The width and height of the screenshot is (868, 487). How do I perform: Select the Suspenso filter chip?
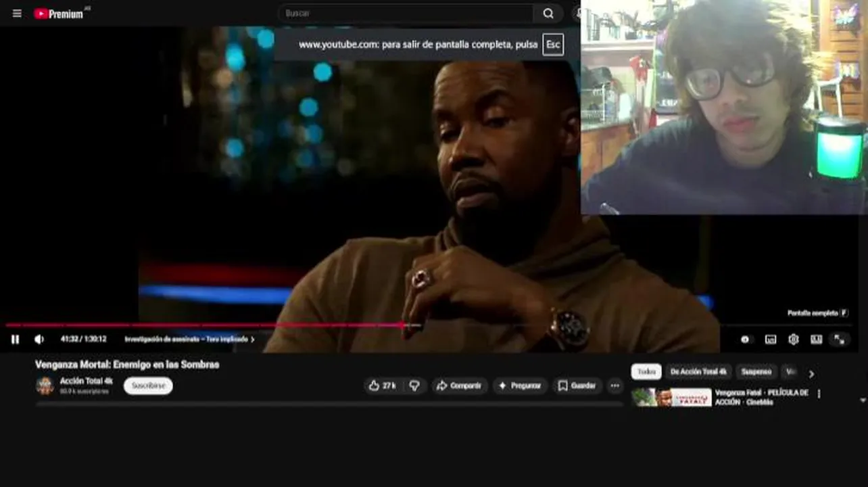coord(756,372)
